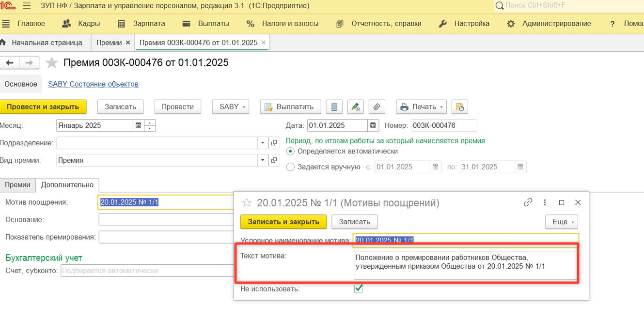The width and height of the screenshot is (644, 319).
Task: Click the paperclip attached files icon
Action: tap(377, 107)
